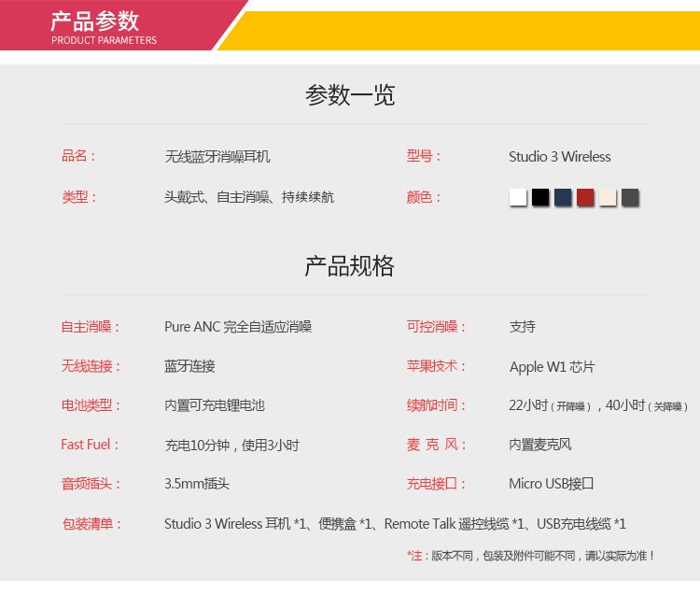Select the cream beige color swatch
700x595 pixels.
click(x=608, y=197)
